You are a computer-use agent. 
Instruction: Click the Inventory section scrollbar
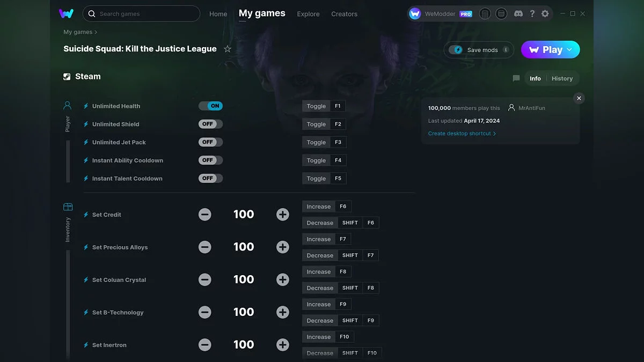[x=68, y=305]
